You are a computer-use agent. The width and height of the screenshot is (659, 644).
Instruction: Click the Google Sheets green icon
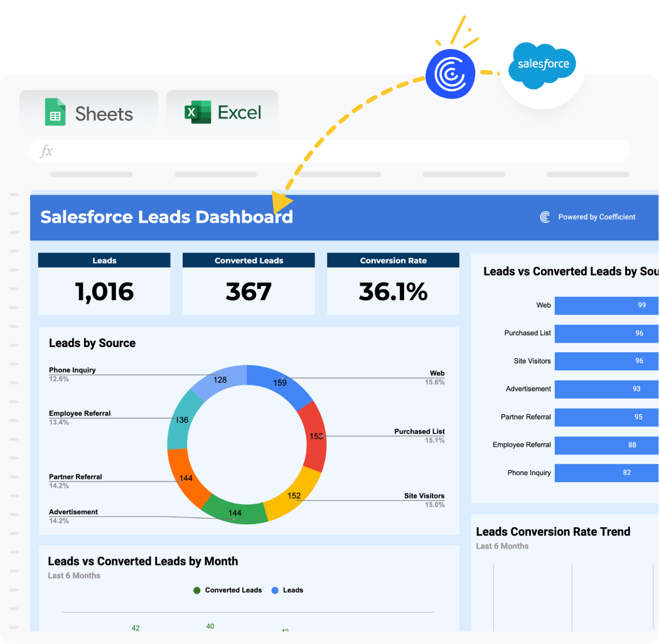55,112
